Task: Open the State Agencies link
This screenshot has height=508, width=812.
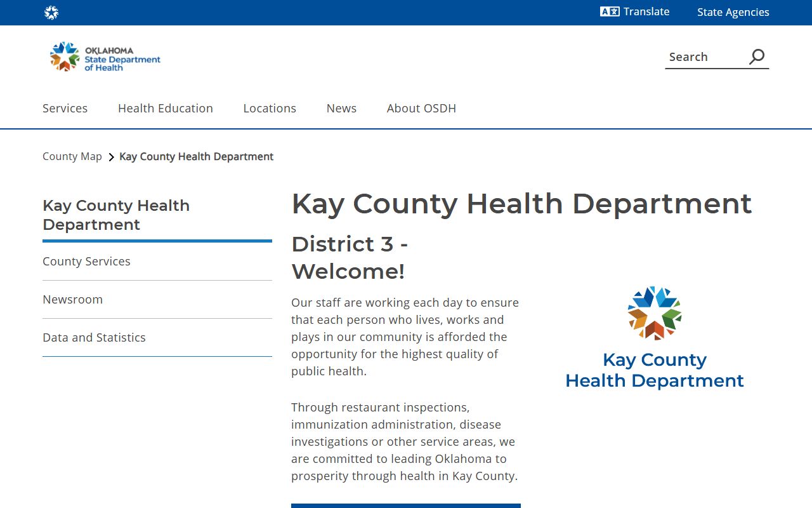Action: pyautogui.click(x=733, y=12)
